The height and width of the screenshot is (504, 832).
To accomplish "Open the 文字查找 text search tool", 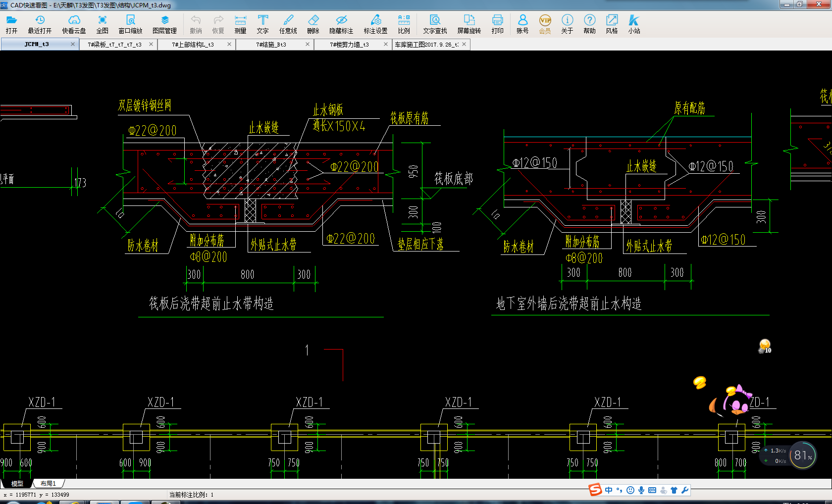I will point(435,24).
